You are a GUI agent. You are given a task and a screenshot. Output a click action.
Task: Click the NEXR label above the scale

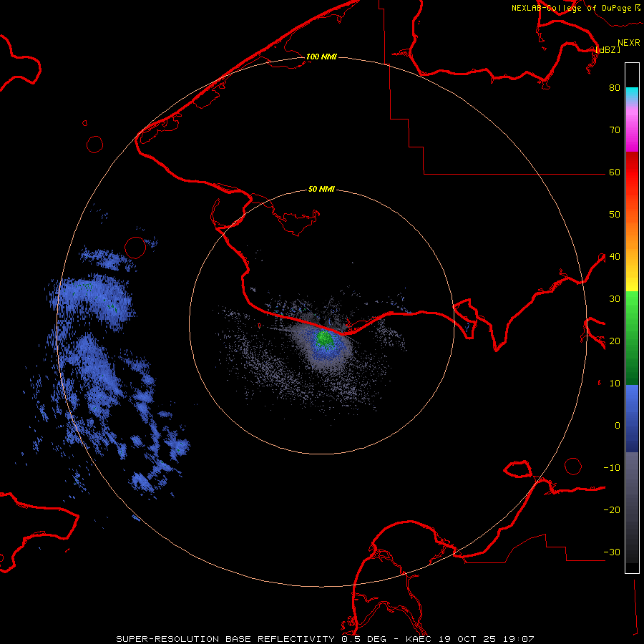(629, 43)
